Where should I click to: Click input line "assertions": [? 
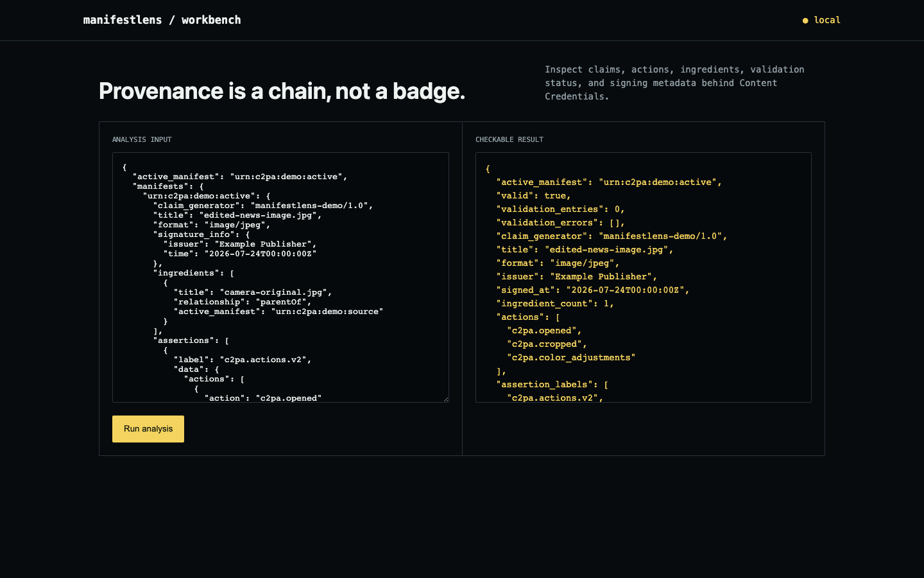tap(191, 340)
